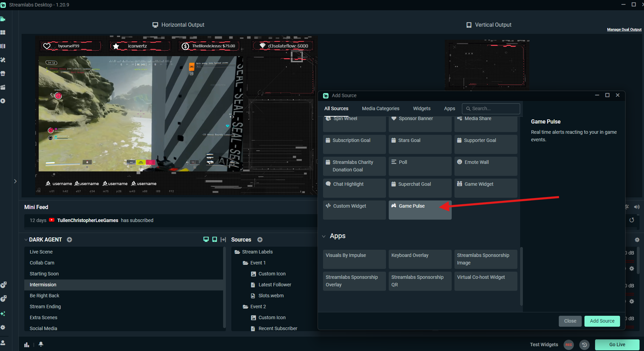Open the Manage Dual Output link
644x351 pixels.
coord(624,29)
